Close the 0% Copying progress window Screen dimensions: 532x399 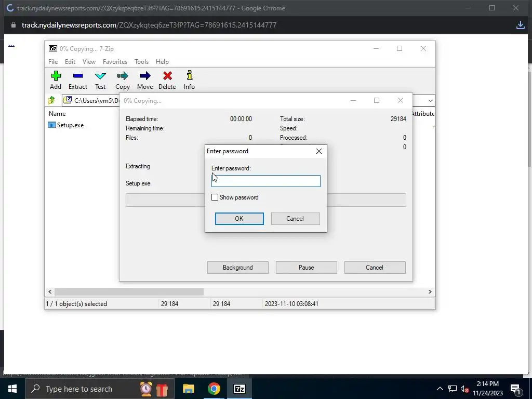click(x=401, y=100)
